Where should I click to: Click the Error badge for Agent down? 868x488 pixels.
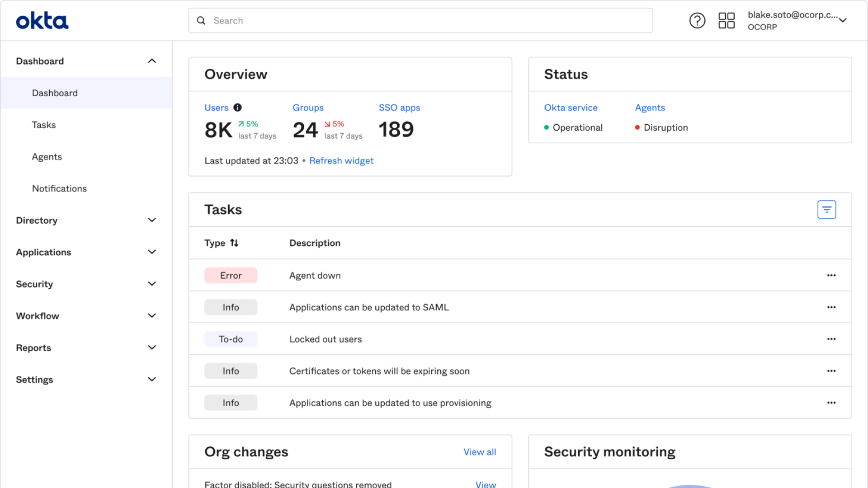[231, 275]
